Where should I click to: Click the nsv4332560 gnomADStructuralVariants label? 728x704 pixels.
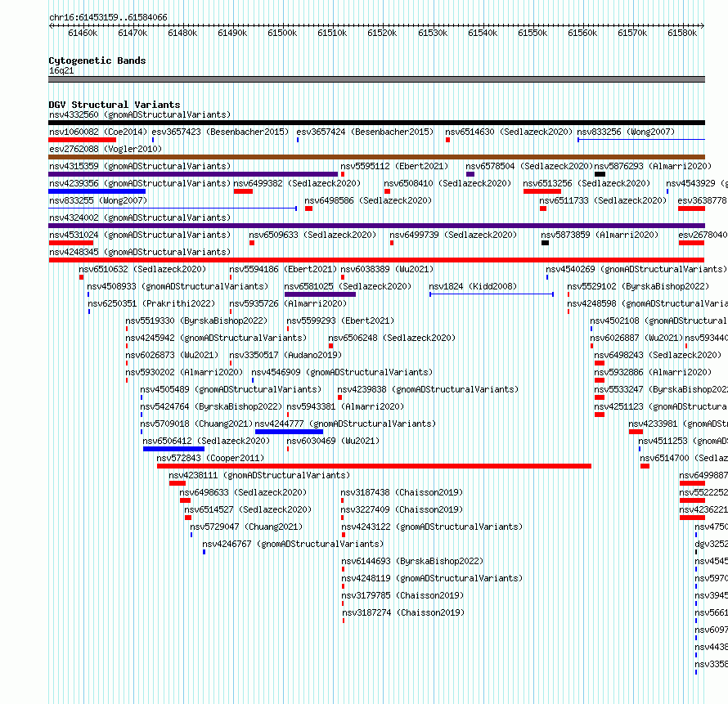pyautogui.click(x=140, y=114)
